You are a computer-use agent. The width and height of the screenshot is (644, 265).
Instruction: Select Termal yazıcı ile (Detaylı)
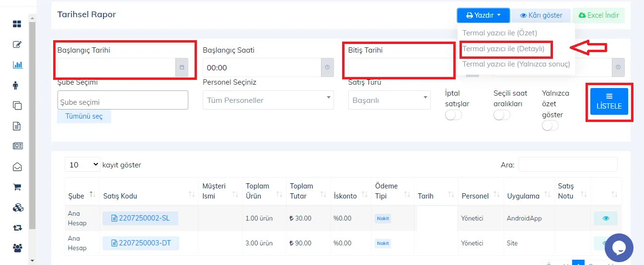pyautogui.click(x=503, y=48)
